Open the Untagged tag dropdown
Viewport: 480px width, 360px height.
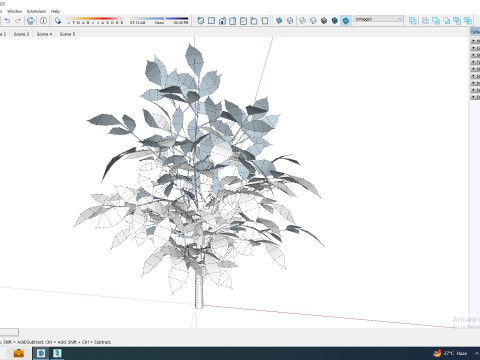(x=379, y=19)
